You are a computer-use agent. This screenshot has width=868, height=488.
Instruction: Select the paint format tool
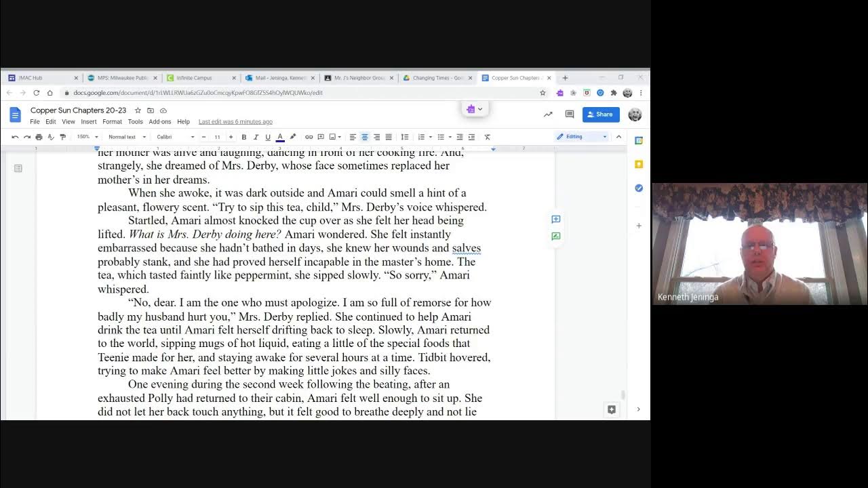pos(63,137)
